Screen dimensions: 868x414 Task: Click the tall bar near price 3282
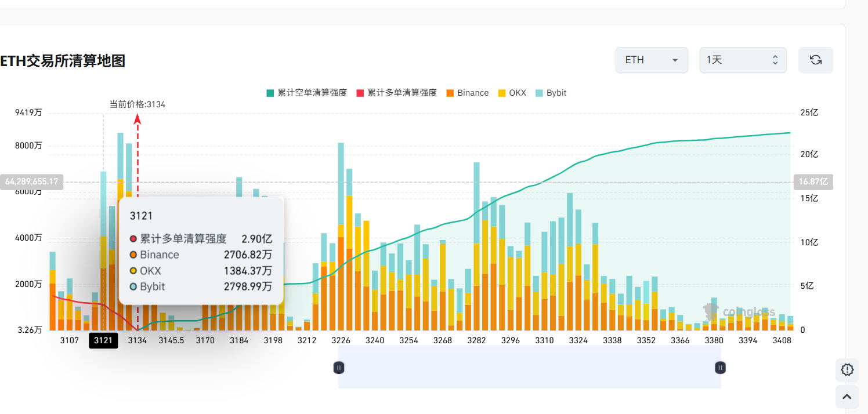coord(476,244)
